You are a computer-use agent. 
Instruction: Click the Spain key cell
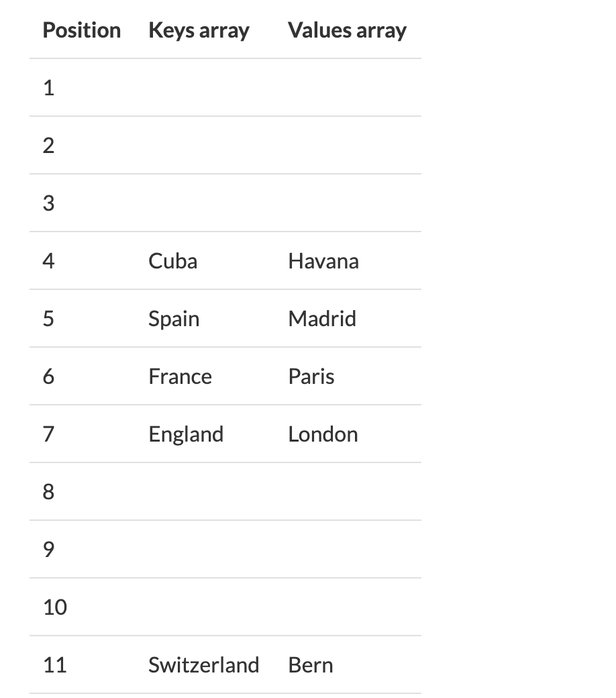174,319
